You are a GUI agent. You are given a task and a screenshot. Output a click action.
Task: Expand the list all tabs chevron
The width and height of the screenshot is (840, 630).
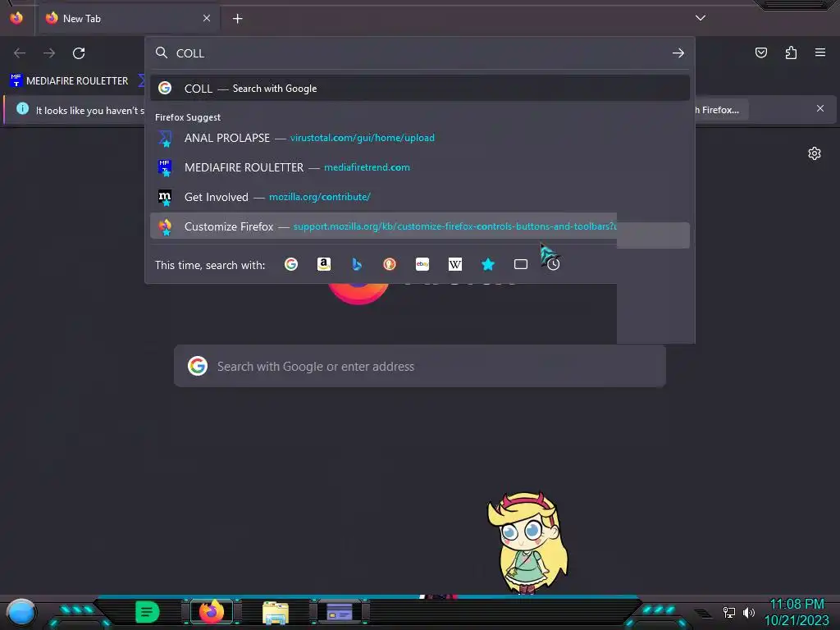[701, 18]
